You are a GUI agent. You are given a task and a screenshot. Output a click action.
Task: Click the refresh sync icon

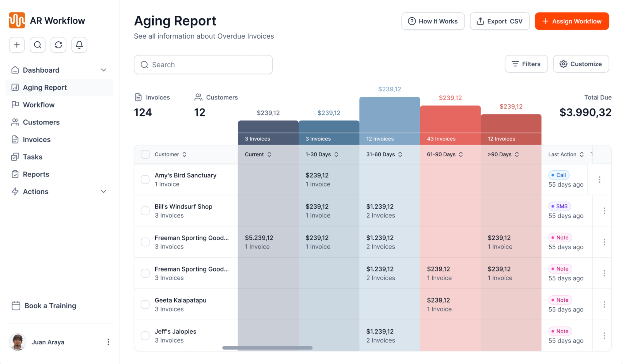coord(59,45)
